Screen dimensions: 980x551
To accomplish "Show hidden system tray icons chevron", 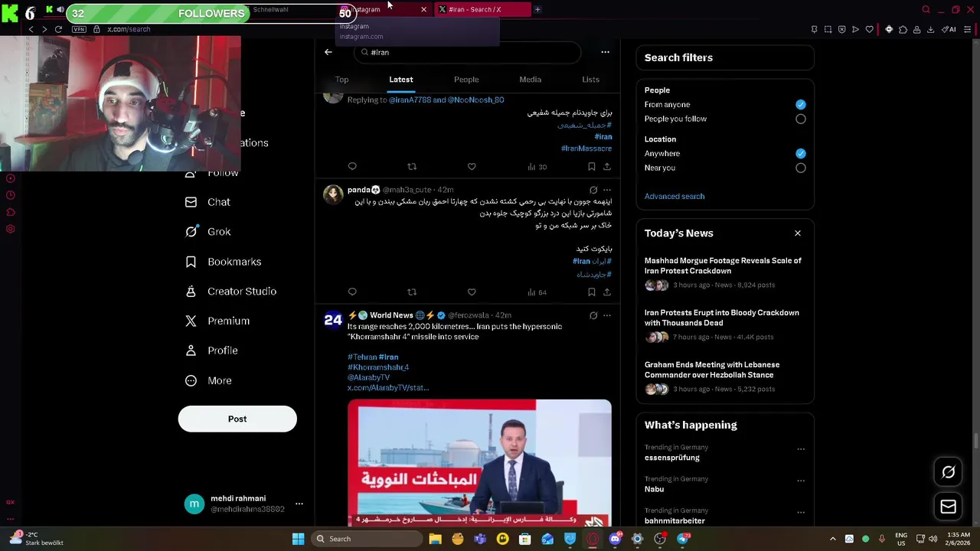I will click(x=833, y=539).
